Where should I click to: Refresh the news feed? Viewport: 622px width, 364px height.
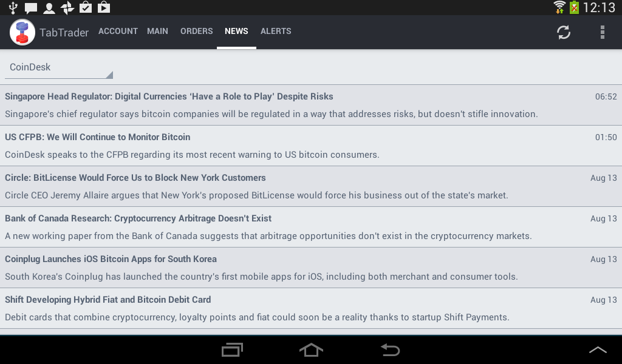point(564,32)
